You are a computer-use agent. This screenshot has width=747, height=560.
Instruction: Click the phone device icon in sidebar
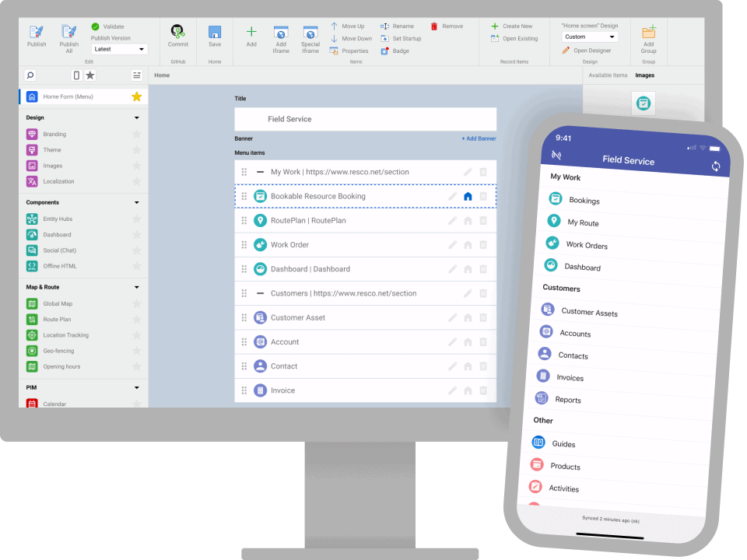coord(76,75)
